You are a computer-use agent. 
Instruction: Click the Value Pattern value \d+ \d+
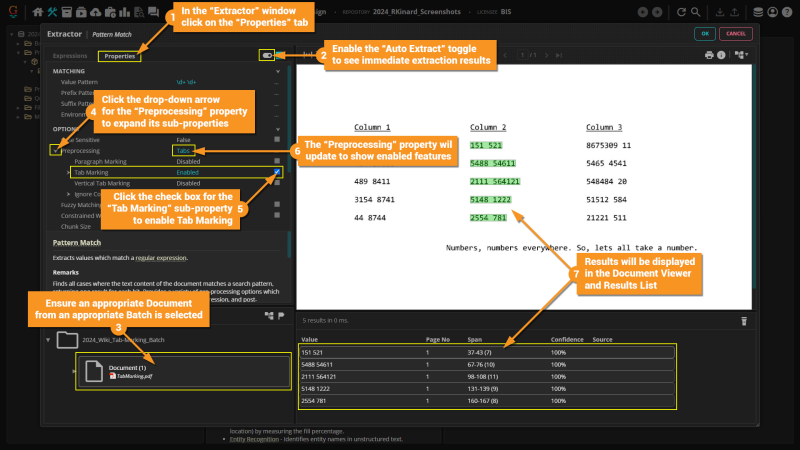[x=186, y=82]
